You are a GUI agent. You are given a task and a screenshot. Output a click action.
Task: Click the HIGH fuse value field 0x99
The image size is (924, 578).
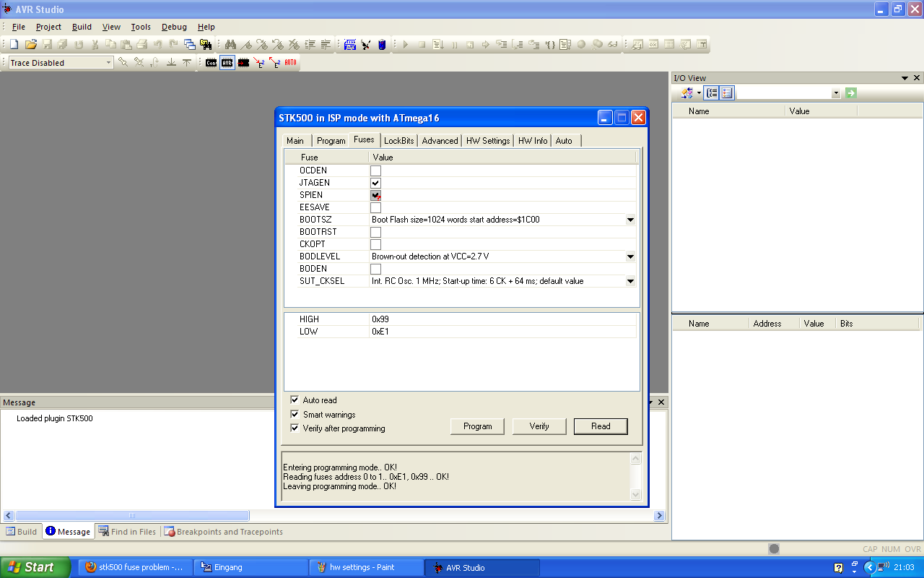tap(502, 319)
